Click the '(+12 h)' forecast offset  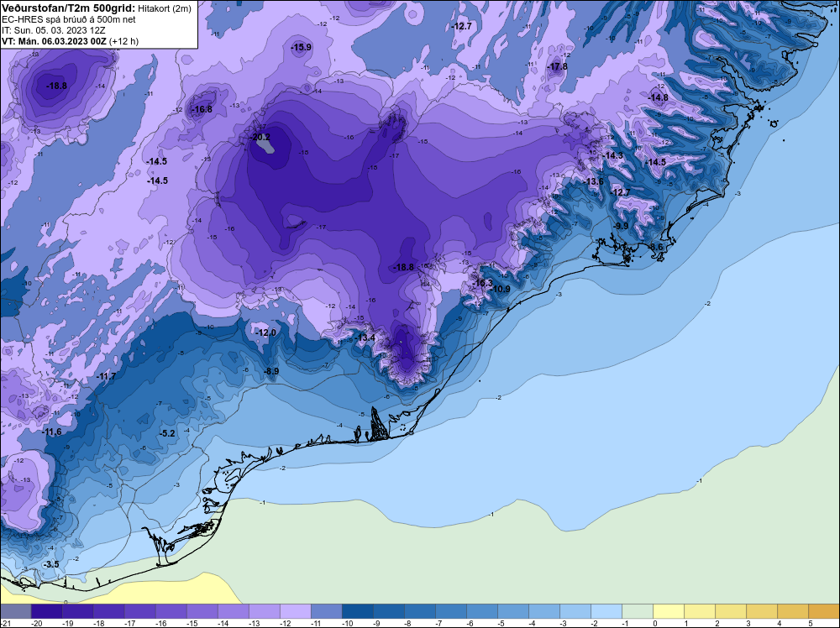coord(123,41)
